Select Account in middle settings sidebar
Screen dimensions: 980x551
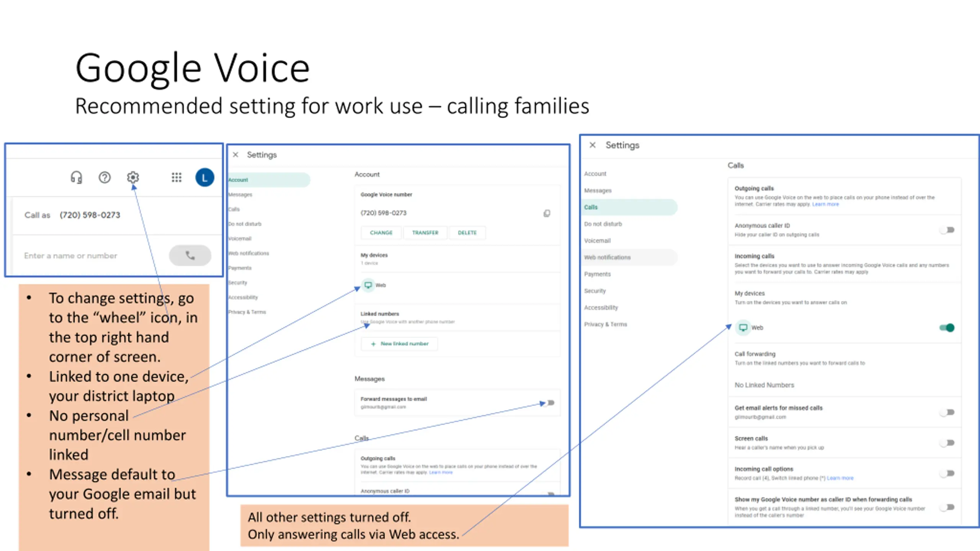coord(238,180)
